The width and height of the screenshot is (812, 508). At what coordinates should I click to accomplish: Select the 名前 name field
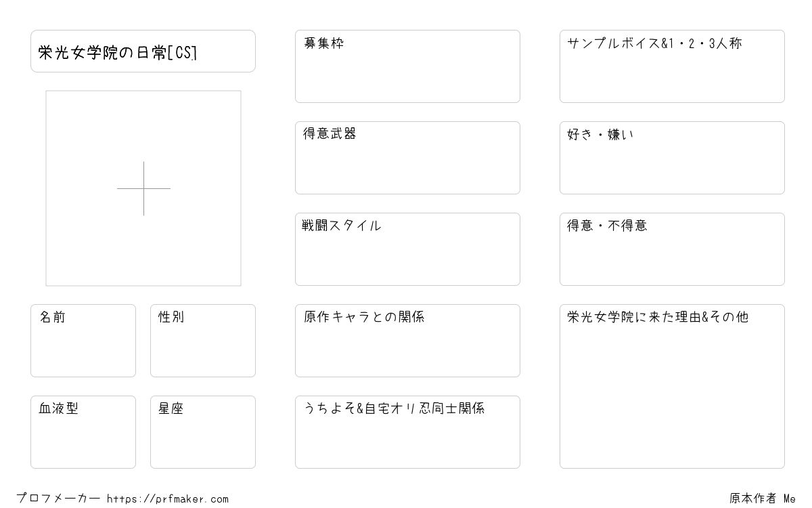[83, 341]
